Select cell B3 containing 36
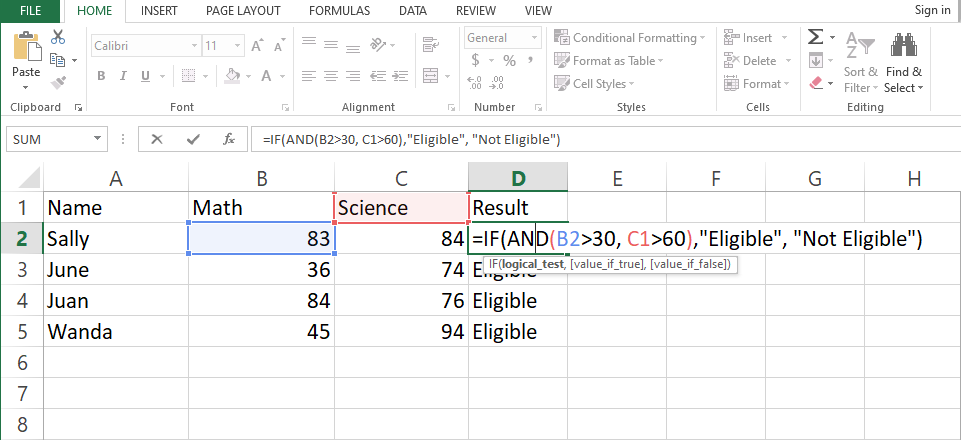961x440 pixels. (260, 270)
